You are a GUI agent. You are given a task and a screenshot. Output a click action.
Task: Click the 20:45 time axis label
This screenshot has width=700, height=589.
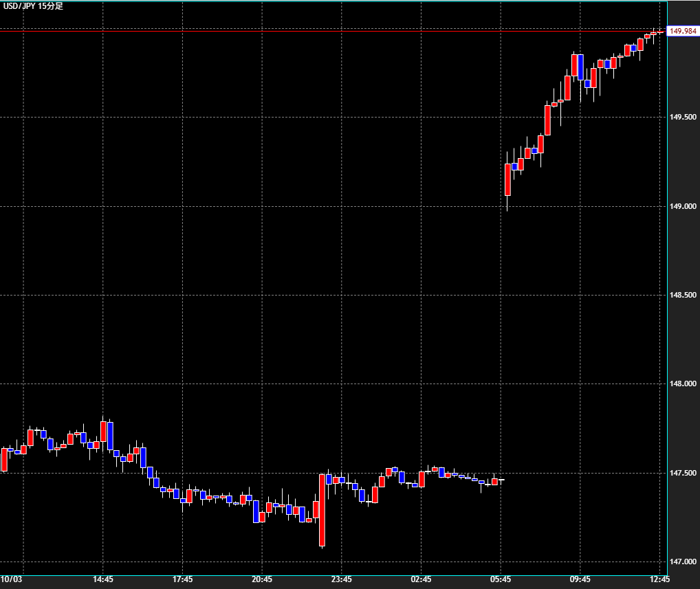tap(262, 579)
